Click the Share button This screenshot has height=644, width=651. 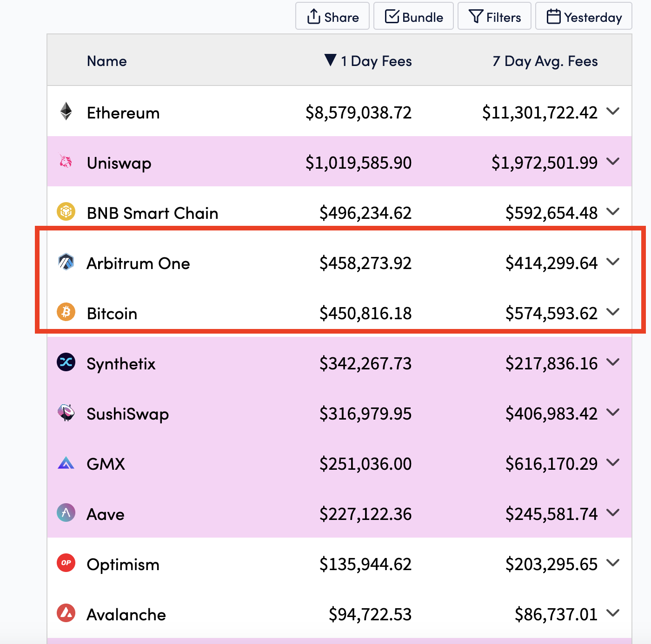pyautogui.click(x=332, y=16)
